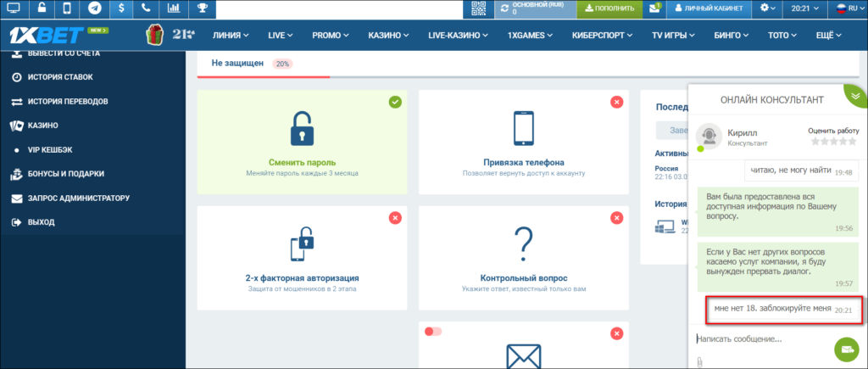This screenshot has width=868, height=369.
Task: Toggle the email section switch
Action: tap(433, 332)
